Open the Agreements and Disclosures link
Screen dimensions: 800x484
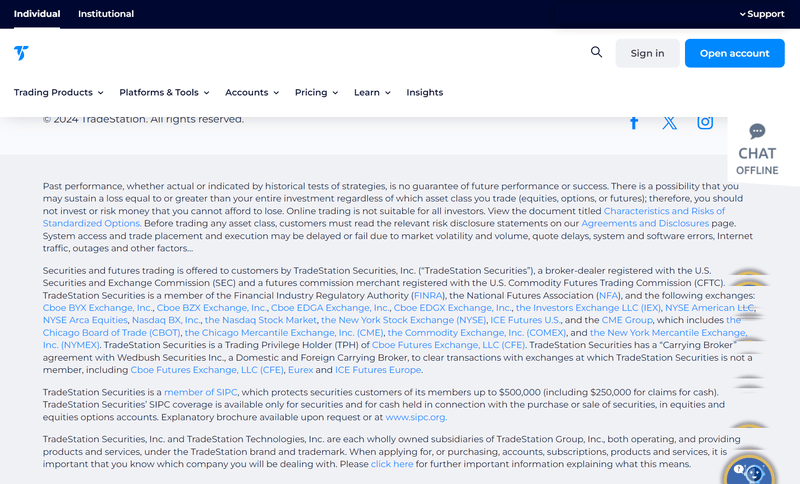[645, 223]
